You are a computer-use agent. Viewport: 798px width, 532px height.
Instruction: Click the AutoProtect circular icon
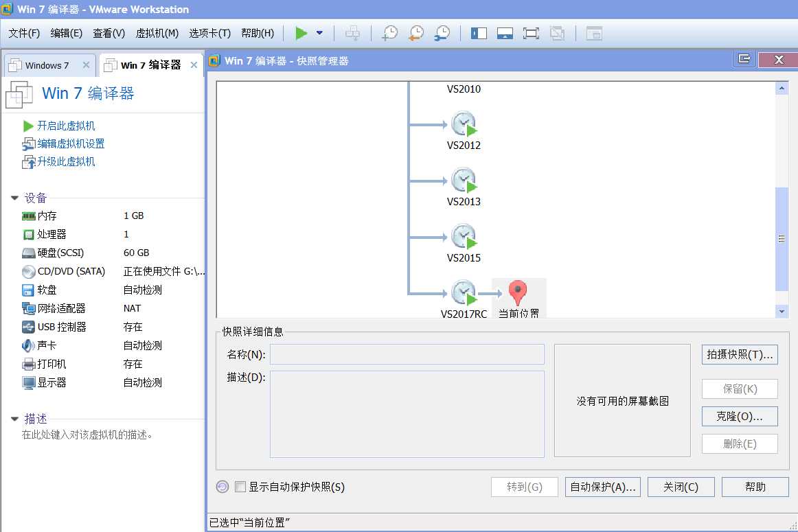coord(223,487)
